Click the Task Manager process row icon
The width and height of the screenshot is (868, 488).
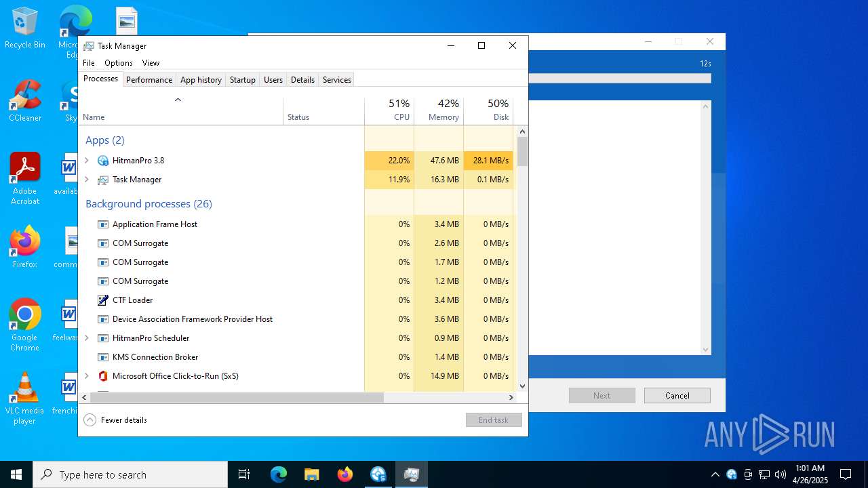[103, 180]
